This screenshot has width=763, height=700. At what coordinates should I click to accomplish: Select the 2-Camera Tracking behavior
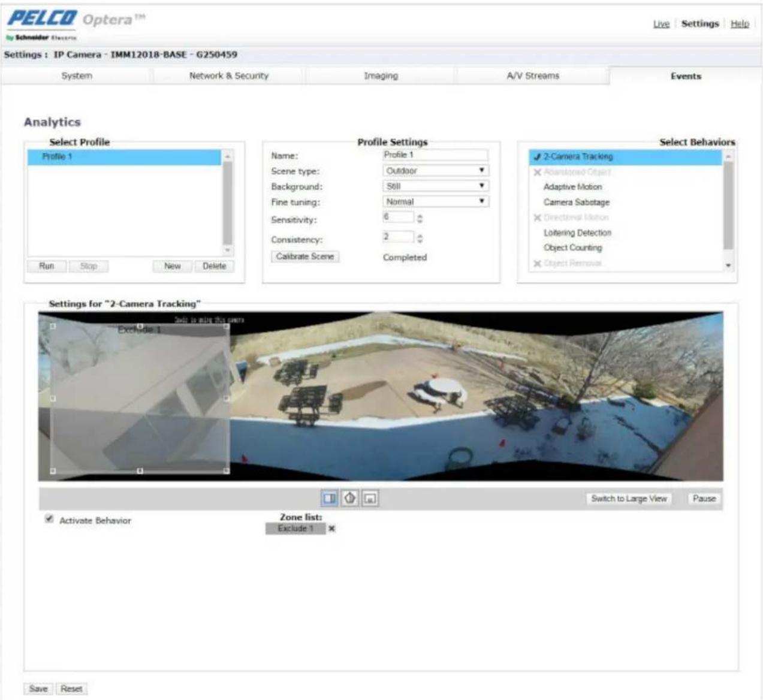(626, 157)
